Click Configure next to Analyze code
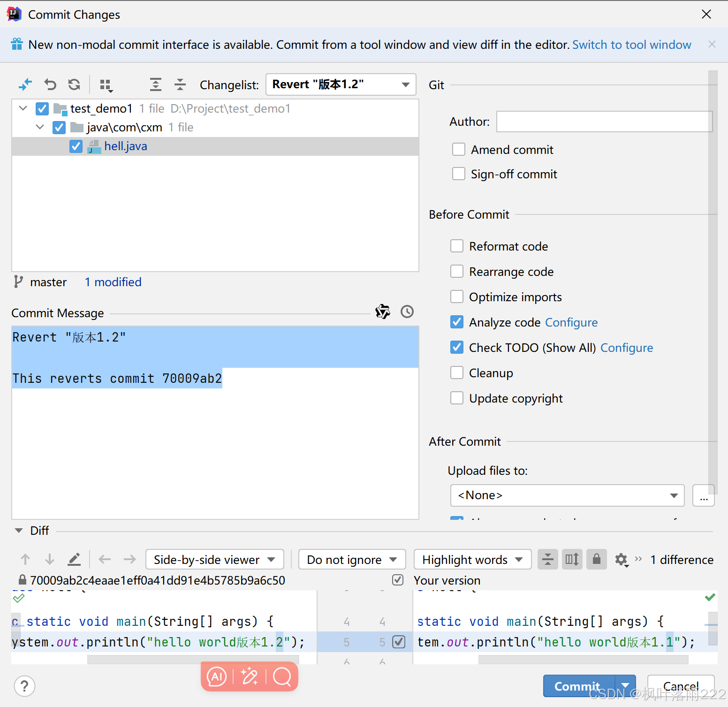This screenshot has width=728, height=707. click(571, 322)
